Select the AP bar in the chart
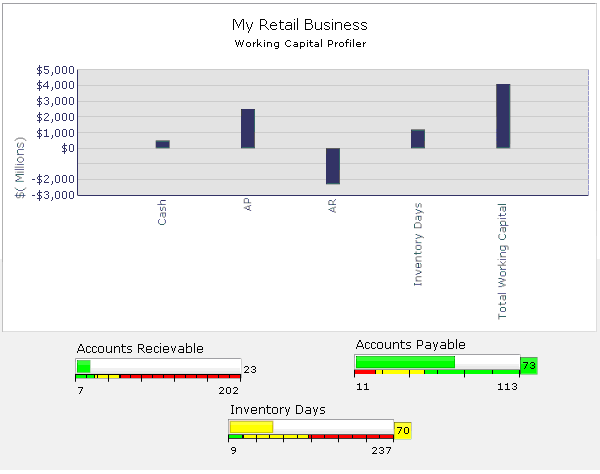Image resolution: width=600 pixels, height=474 pixels. pyautogui.click(x=247, y=128)
